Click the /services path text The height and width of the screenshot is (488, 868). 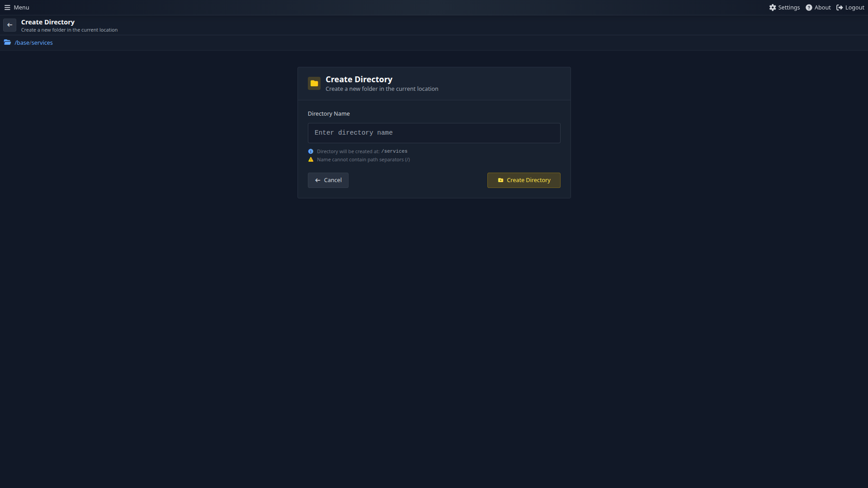(394, 151)
